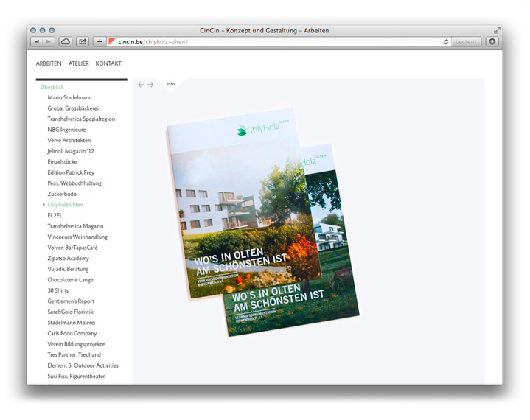Switch to the info tab
Viewport: 530px width, 420px height.
pos(171,84)
